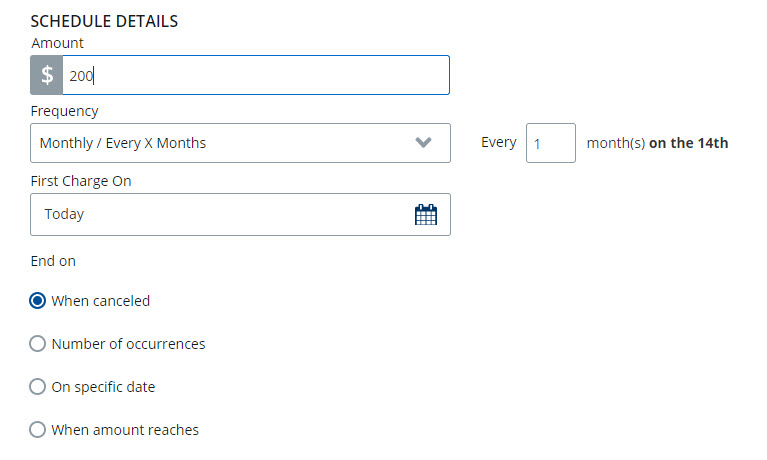
Task: Focus the Amount field containing 200
Action: [255, 75]
